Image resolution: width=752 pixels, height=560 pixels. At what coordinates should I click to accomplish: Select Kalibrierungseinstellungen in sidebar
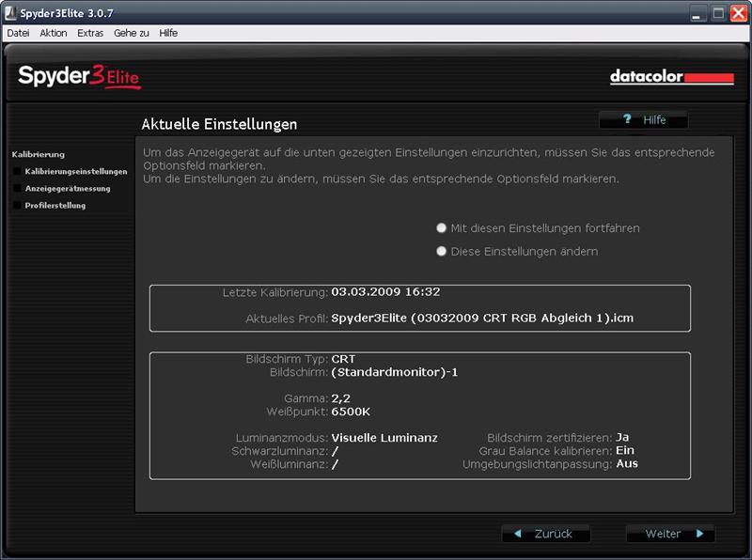pyautogui.click(x=76, y=171)
